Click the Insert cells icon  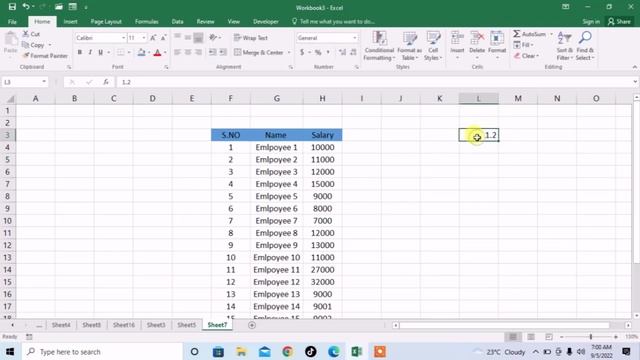pos(457,38)
